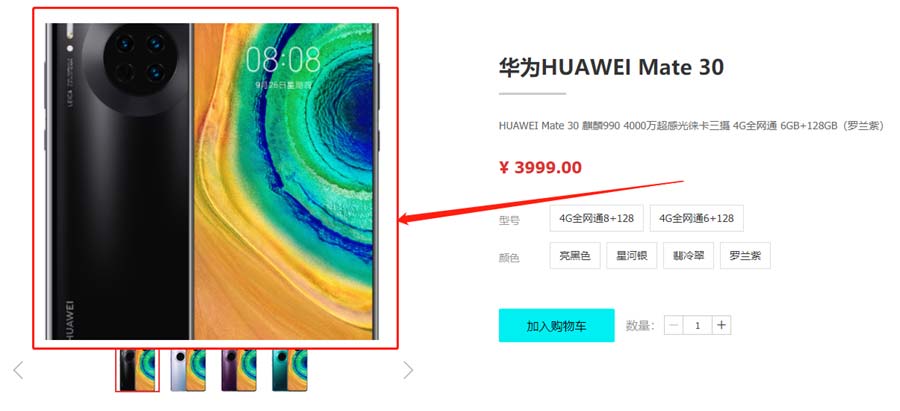Decrease quantity with the minus button
The height and width of the screenshot is (411, 900).
point(674,325)
